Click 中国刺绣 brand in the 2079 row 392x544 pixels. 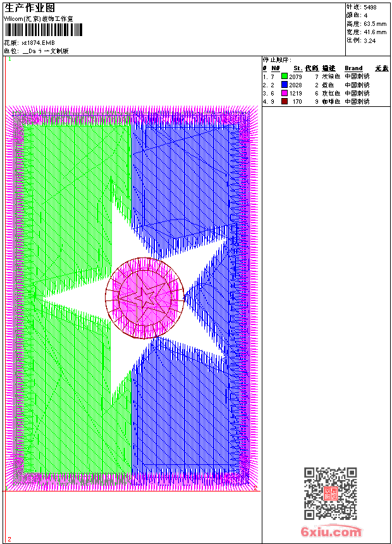(357, 77)
